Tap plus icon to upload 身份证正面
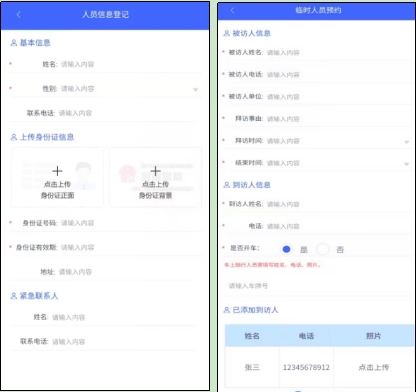 click(57, 171)
